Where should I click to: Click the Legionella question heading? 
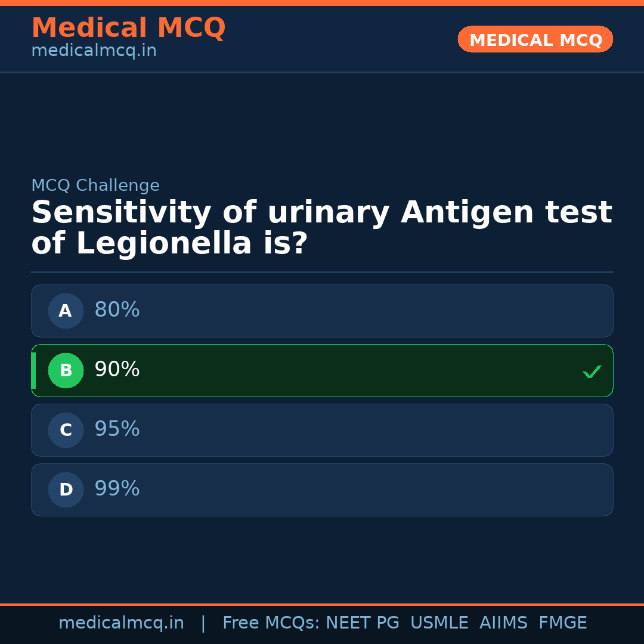click(x=321, y=228)
